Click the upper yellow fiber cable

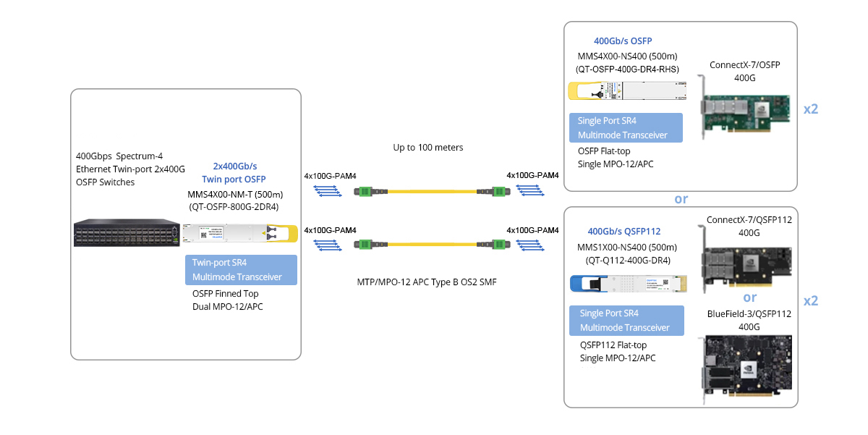(434, 192)
